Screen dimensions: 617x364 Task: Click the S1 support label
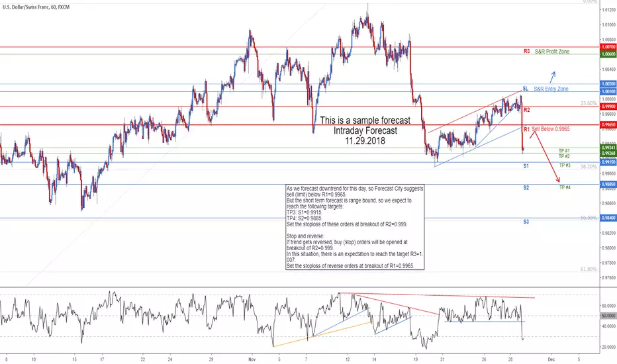click(526, 166)
